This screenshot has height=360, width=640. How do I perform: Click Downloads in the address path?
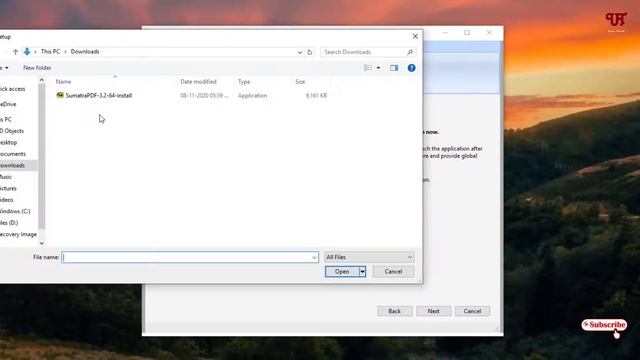tap(85, 51)
